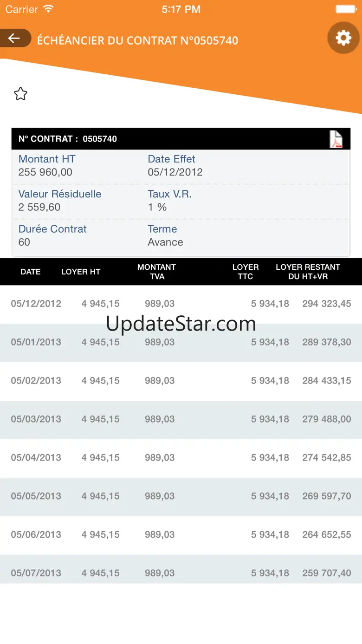
Task: Open the 05/12/2012 payment row
Action: (x=181, y=304)
